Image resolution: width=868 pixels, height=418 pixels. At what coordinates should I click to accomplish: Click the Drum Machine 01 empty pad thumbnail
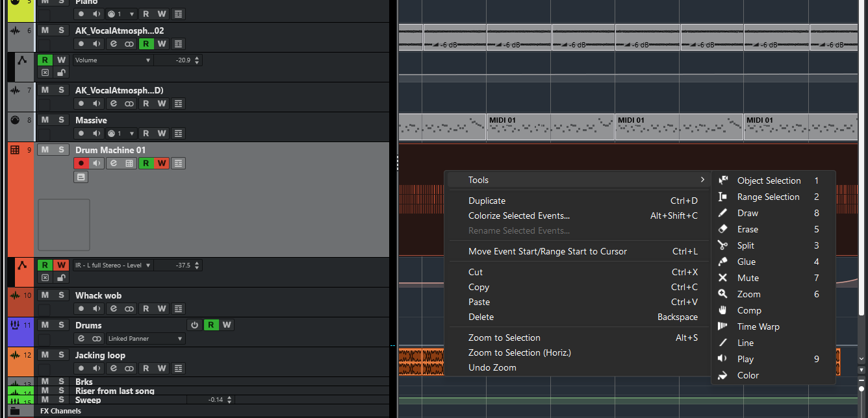tap(64, 225)
